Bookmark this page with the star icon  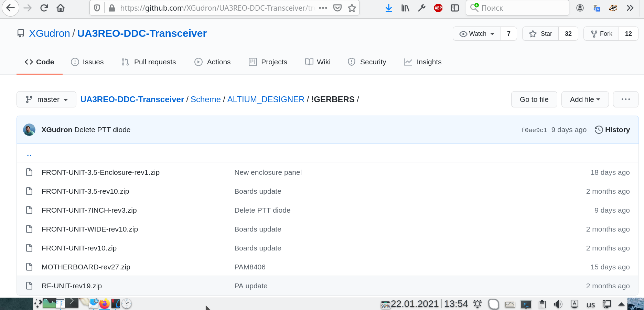coord(352,8)
